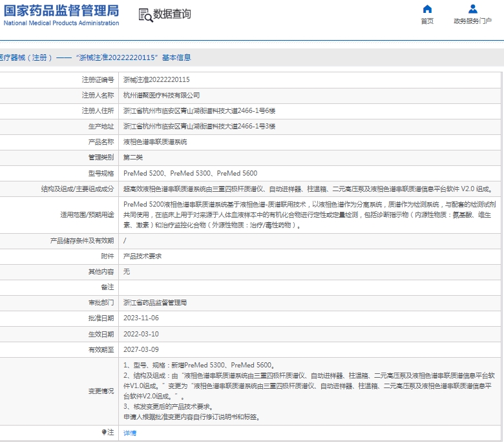Select registration number value 浙械注准20222220115
Screen dimensions: 504x443
(x=156, y=79)
